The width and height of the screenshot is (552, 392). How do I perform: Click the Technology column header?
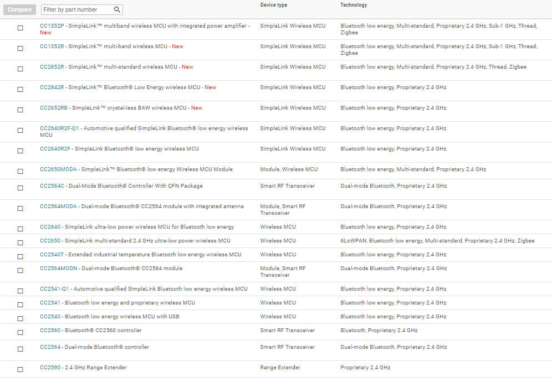pyautogui.click(x=354, y=5)
